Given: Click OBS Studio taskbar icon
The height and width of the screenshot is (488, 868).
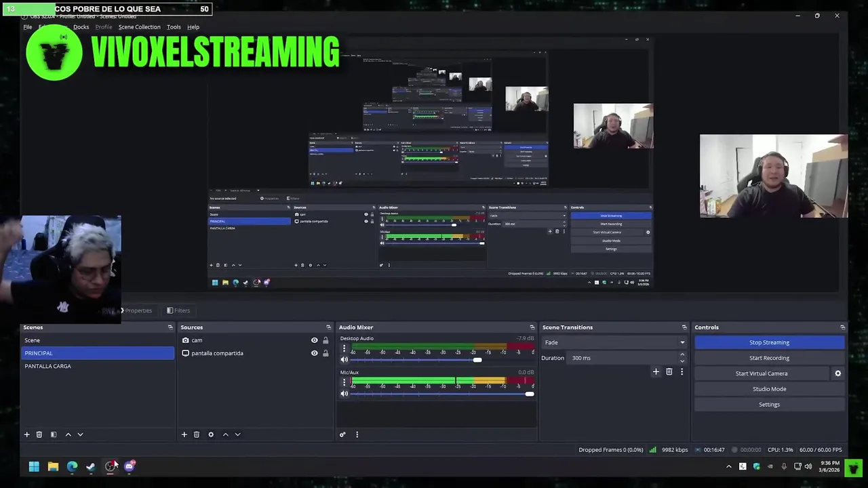Looking at the screenshot, I should (110, 466).
